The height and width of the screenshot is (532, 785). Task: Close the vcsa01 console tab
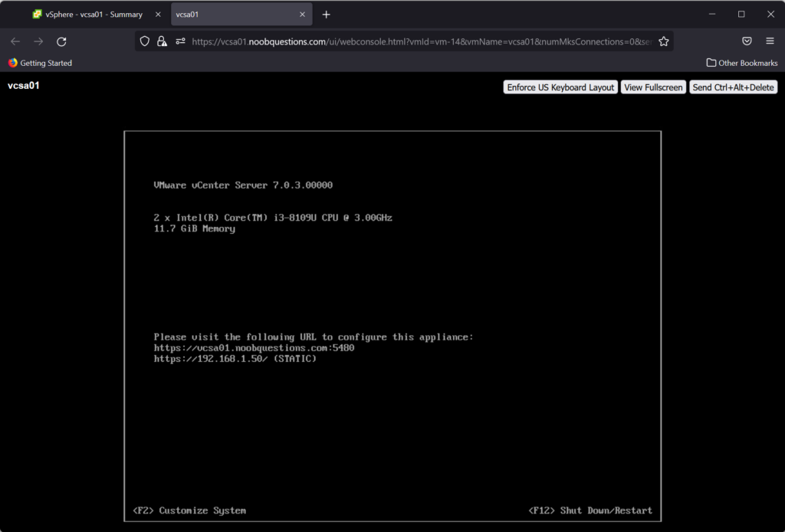point(302,15)
